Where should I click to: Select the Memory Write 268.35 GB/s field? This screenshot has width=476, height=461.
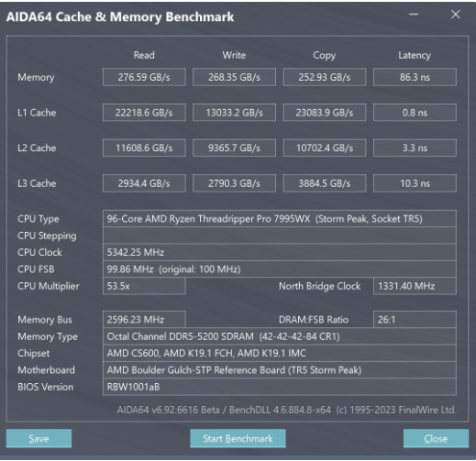(234, 77)
